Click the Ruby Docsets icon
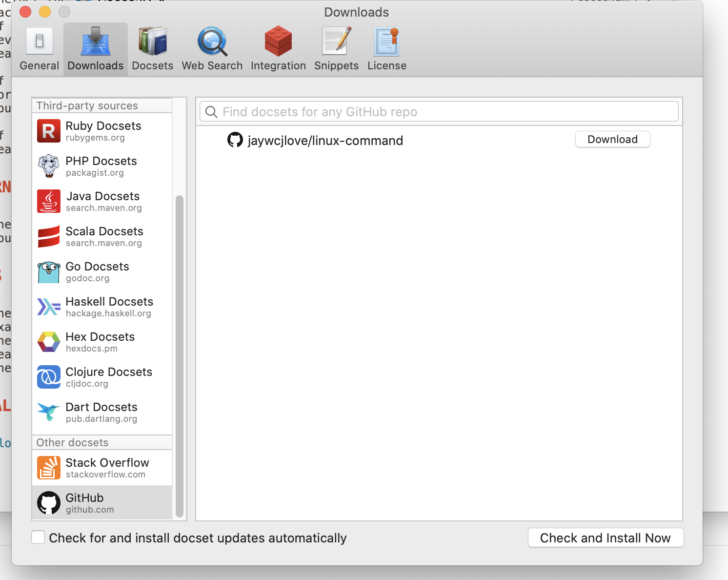The image size is (728, 580). (49, 131)
